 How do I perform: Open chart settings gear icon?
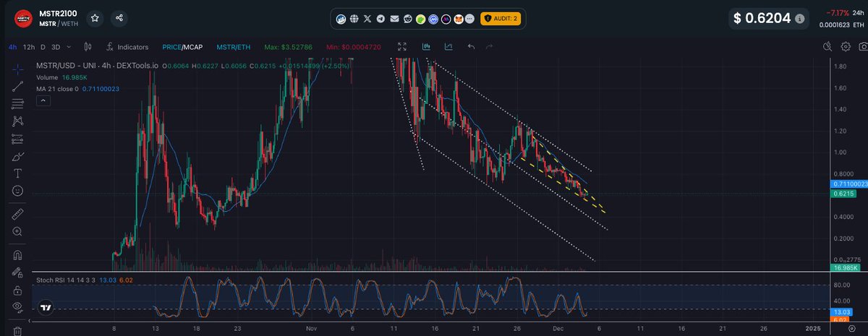pyautogui.click(x=845, y=47)
